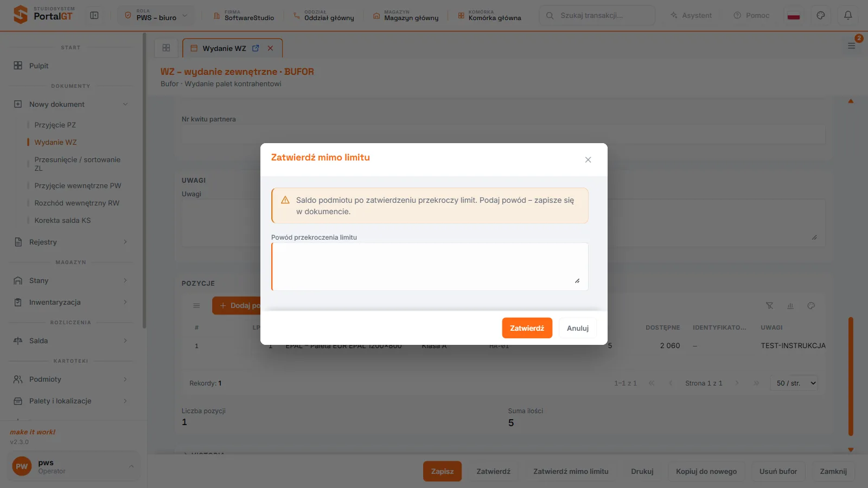This screenshot has width=868, height=488.
Task: Select Przyjęcie PZ document
Action: pos(55,125)
